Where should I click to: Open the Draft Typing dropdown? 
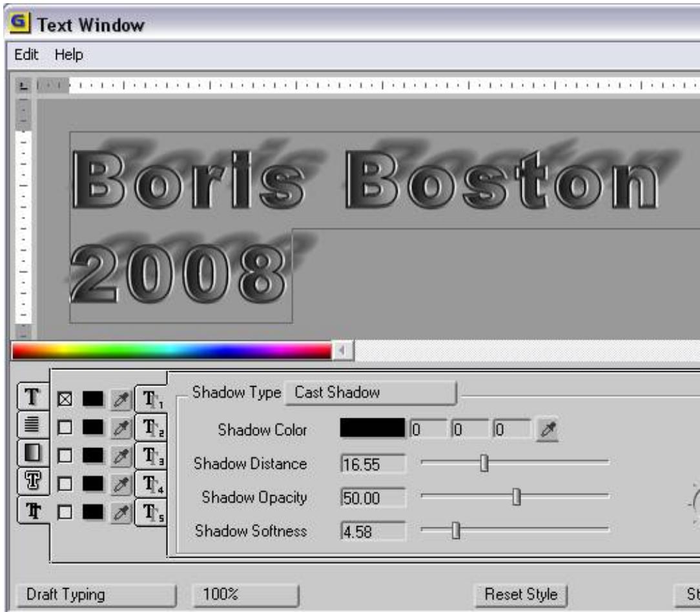[x=96, y=595]
